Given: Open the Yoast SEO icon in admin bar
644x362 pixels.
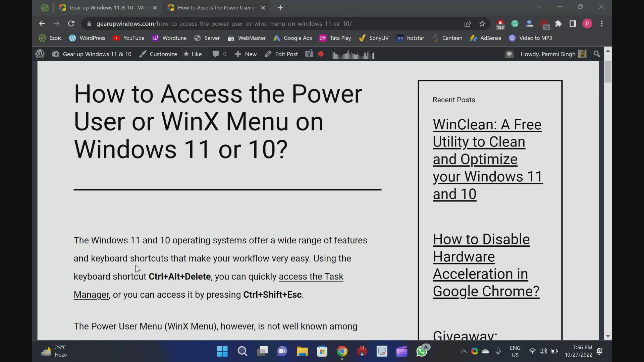Looking at the screenshot, I should tap(309, 54).
